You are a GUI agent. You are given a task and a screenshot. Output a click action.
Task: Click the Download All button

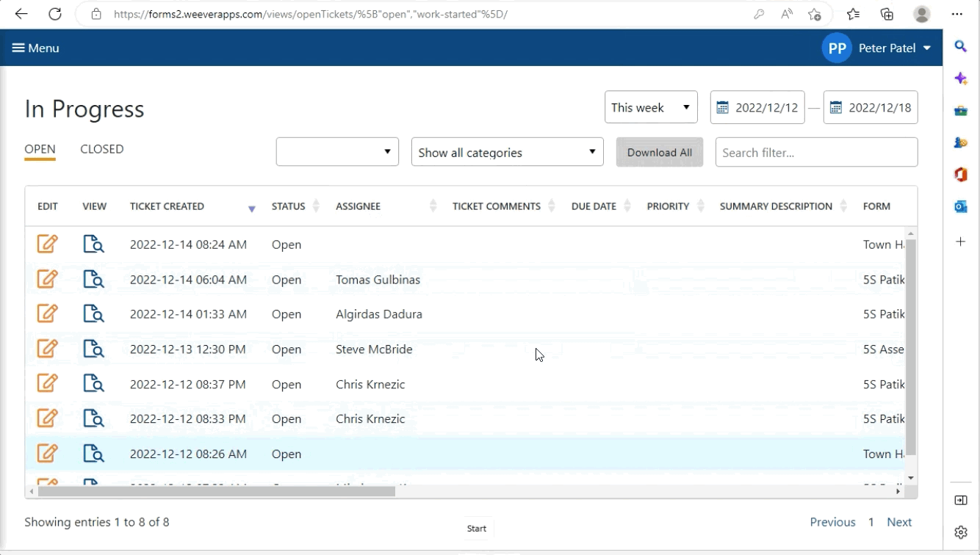[658, 152]
